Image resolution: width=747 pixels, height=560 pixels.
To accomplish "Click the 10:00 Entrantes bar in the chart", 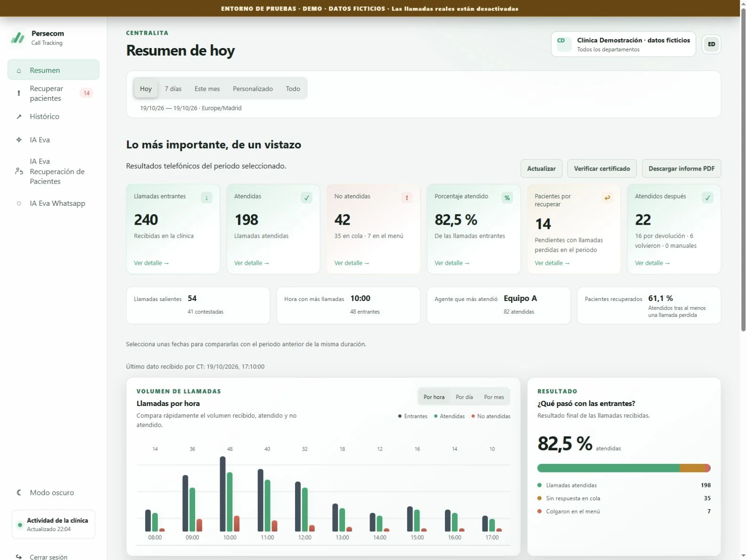I will coord(223,494).
